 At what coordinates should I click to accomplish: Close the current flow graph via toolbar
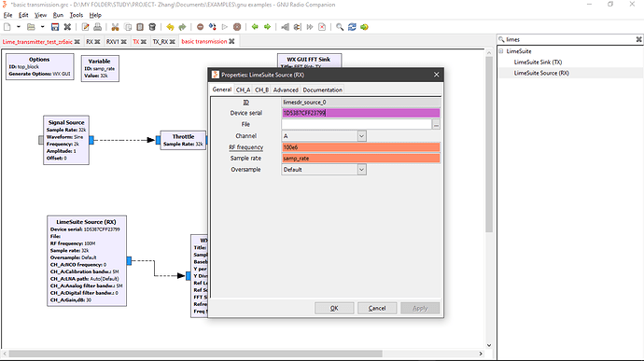pos(67,27)
